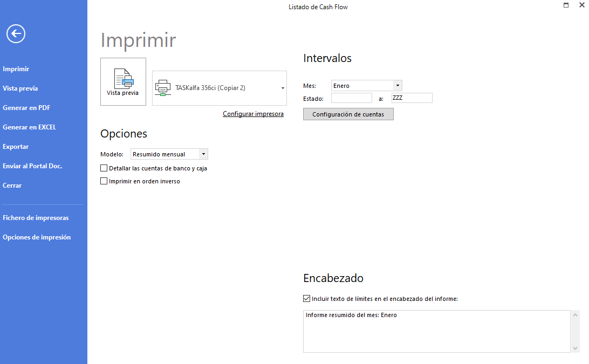Open the printer selection dropdown
589x364 pixels.
(x=283, y=88)
